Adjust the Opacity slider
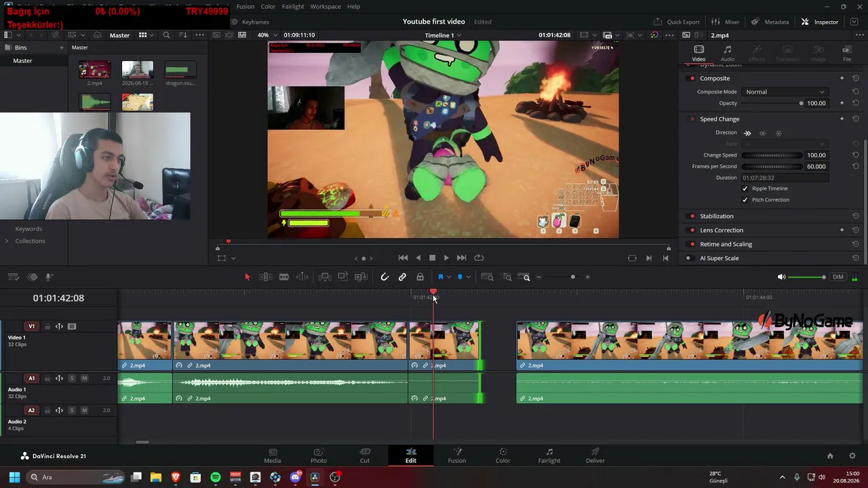 772,104
